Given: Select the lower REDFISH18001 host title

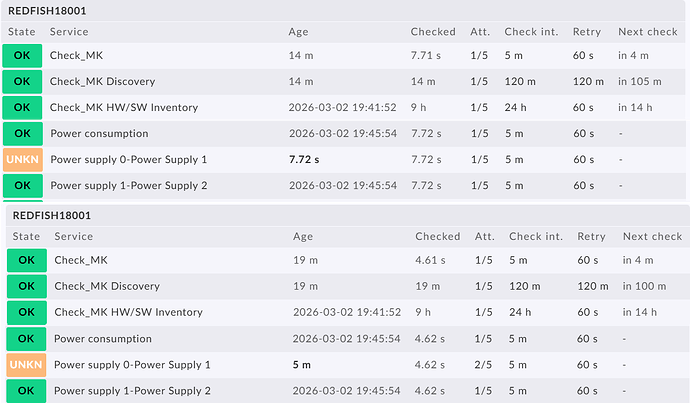Looking at the screenshot, I should 53,215.
